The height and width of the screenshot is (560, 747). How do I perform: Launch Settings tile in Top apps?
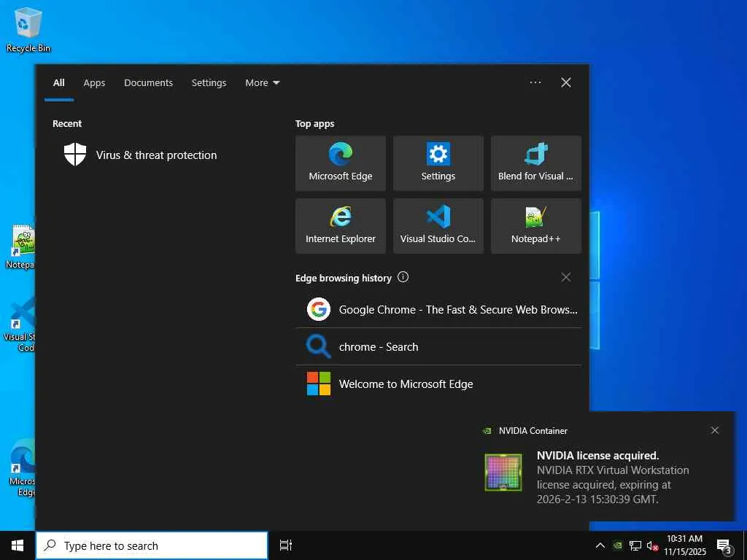438,163
